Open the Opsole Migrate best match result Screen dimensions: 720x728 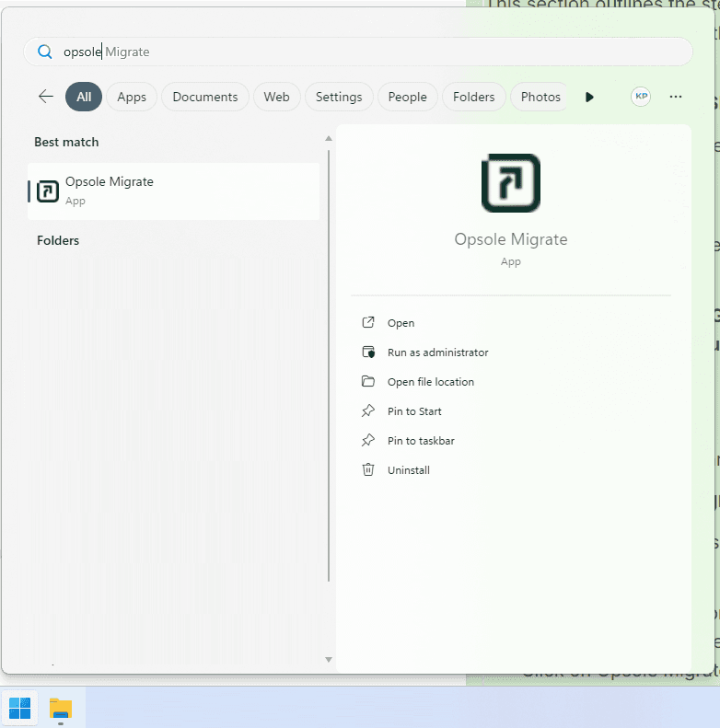174,191
